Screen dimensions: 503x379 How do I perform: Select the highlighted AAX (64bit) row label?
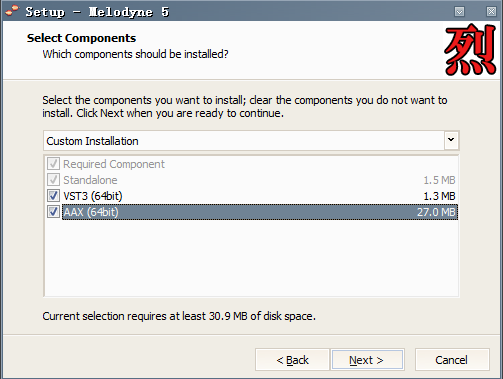pyautogui.click(x=91, y=212)
